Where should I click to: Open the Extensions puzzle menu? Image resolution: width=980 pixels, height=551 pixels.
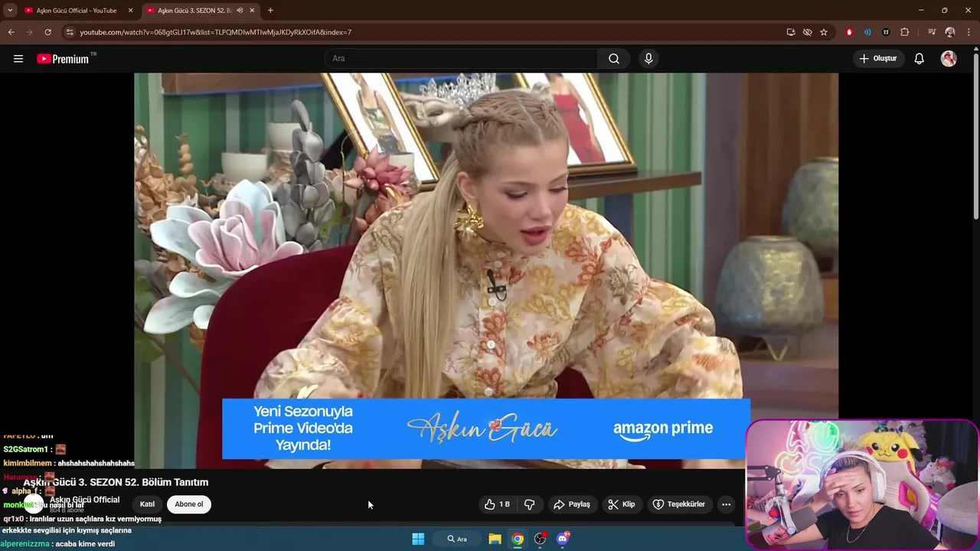pos(904,32)
